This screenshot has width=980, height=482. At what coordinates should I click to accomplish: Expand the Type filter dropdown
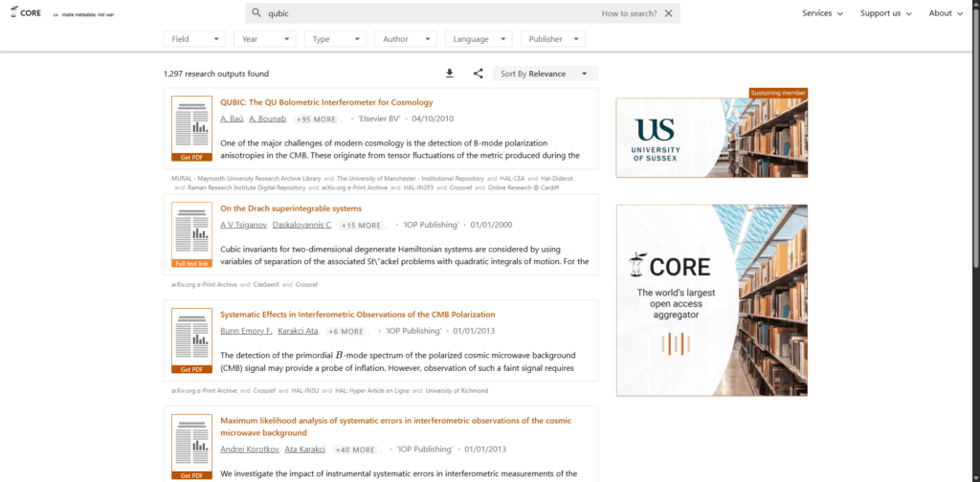tap(336, 38)
